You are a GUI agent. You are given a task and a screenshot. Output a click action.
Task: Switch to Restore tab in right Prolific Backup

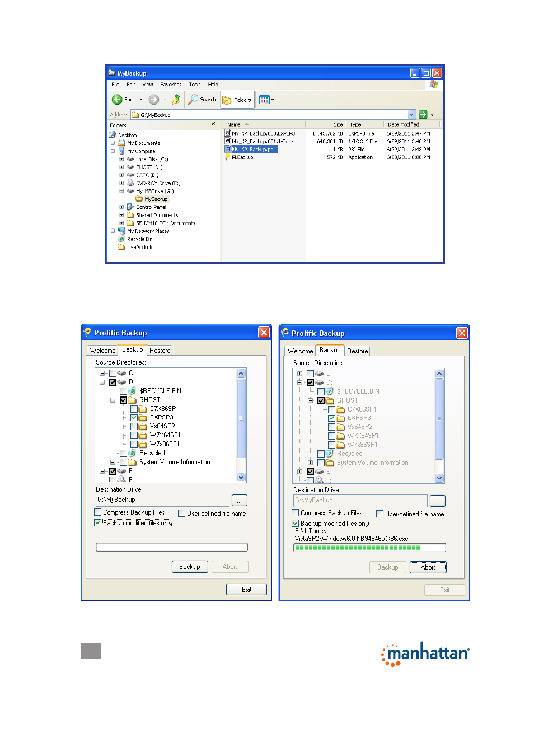[x=358, y=351]
